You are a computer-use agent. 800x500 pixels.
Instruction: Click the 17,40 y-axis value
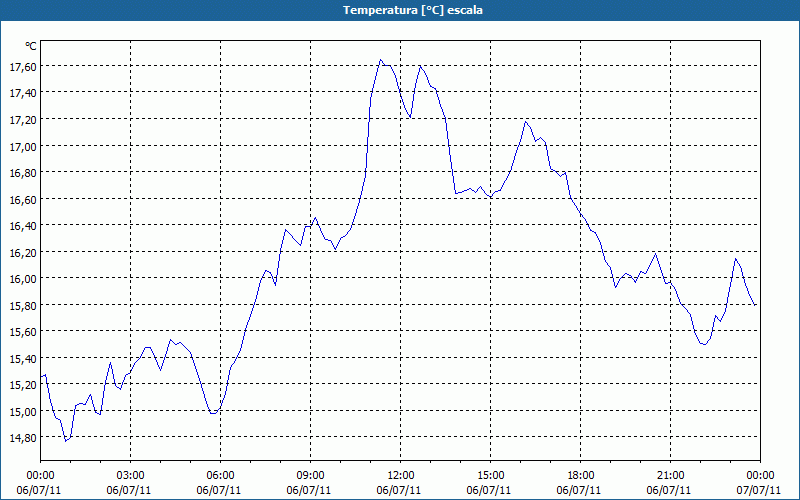23,93
